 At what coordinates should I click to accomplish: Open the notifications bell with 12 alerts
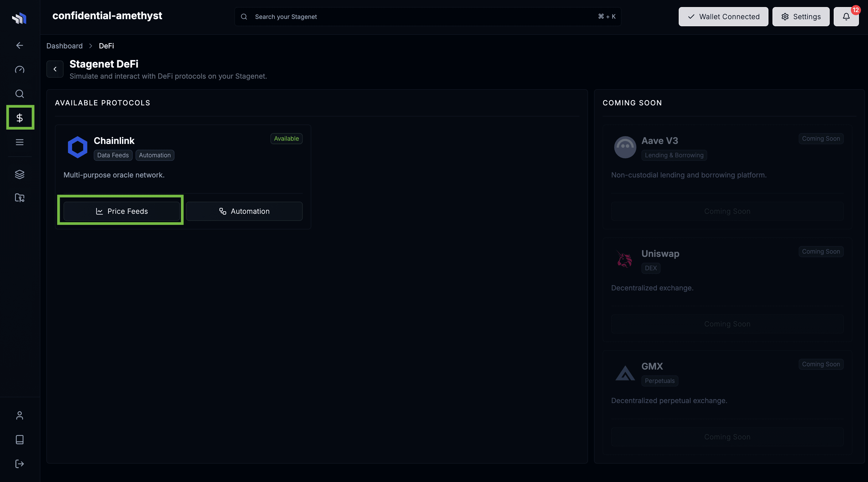(846, 17)
